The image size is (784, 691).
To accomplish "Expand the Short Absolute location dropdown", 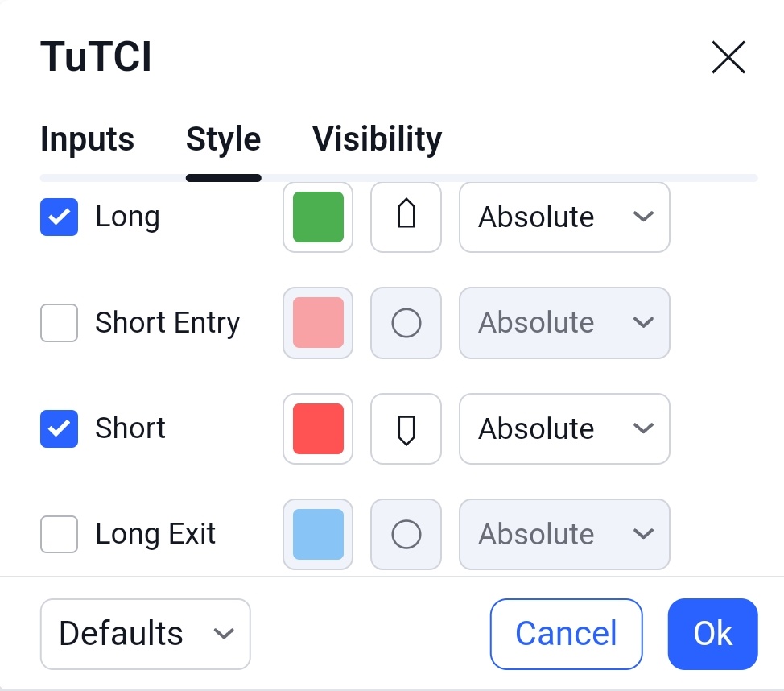I will coord(564,428).
